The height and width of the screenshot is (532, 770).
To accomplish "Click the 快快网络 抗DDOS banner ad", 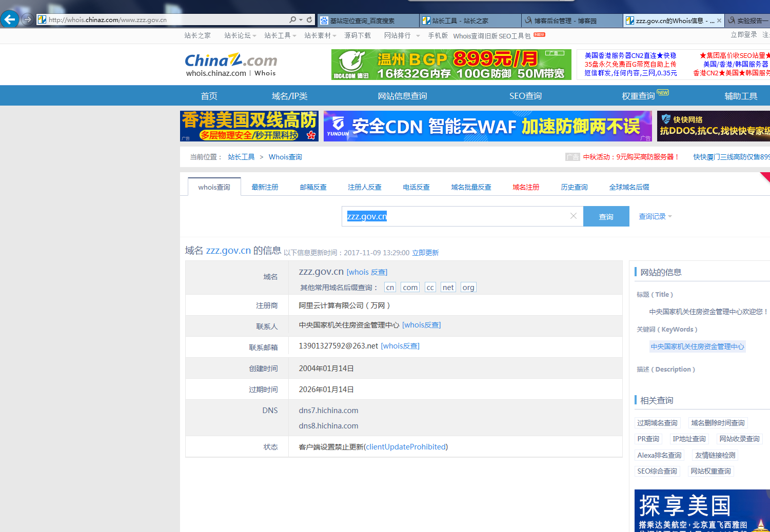I will click(x=714, y=126).
